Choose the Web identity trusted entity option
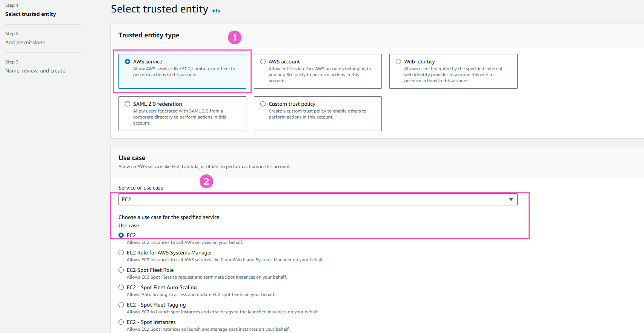Viewport: 644px width, 333px height. 453,71
